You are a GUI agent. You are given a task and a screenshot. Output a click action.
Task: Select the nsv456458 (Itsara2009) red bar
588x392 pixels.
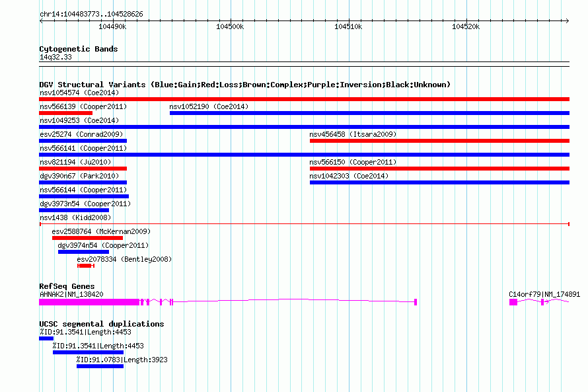click(x=439, y=141)
